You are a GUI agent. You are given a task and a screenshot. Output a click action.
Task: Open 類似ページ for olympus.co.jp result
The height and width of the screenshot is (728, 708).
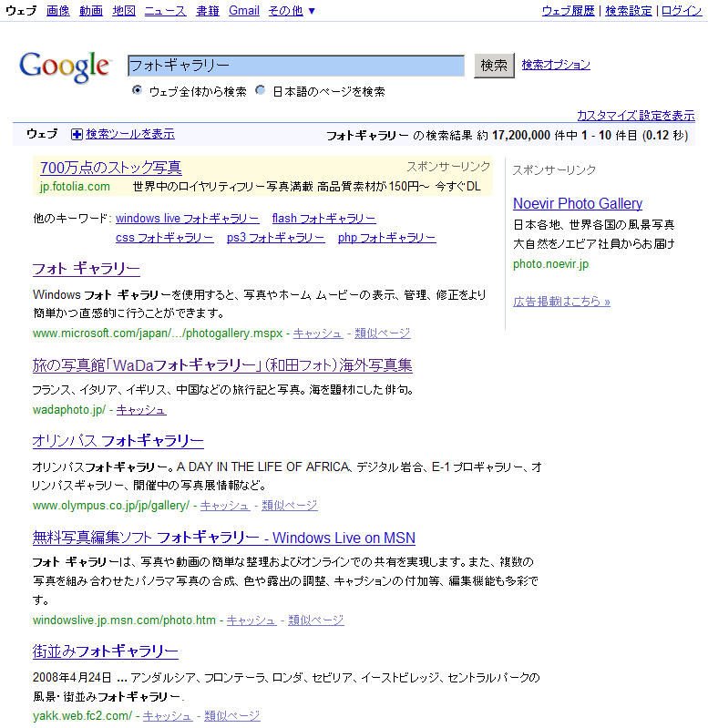290,506
